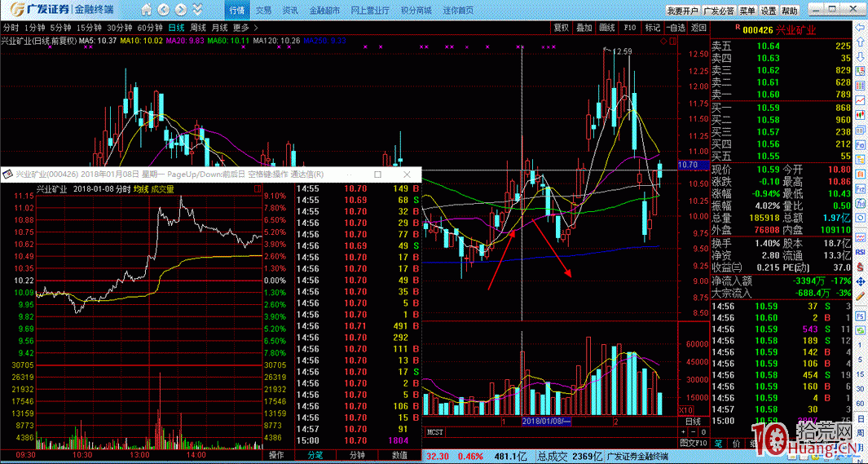Click 操作 in intraday popup bottom bar
868x464 pixels.
[x=277, y=455]
